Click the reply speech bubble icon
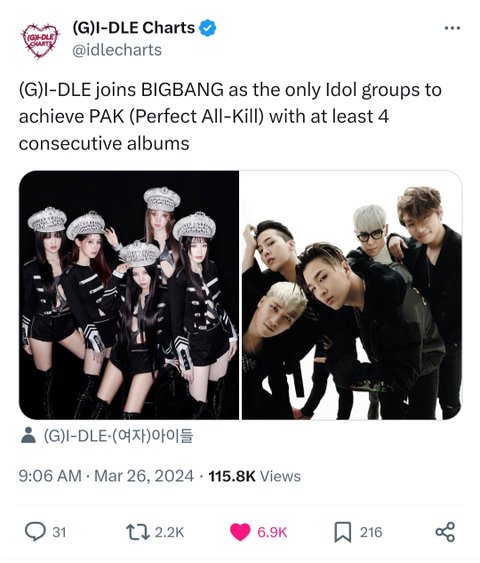This screenshot has height=563, width=480. pos(35,532)
